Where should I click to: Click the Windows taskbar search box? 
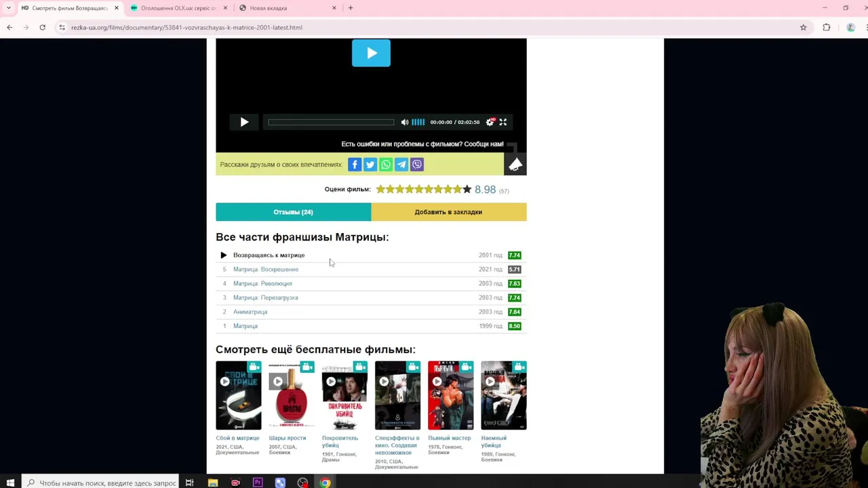tap(100, 483)
